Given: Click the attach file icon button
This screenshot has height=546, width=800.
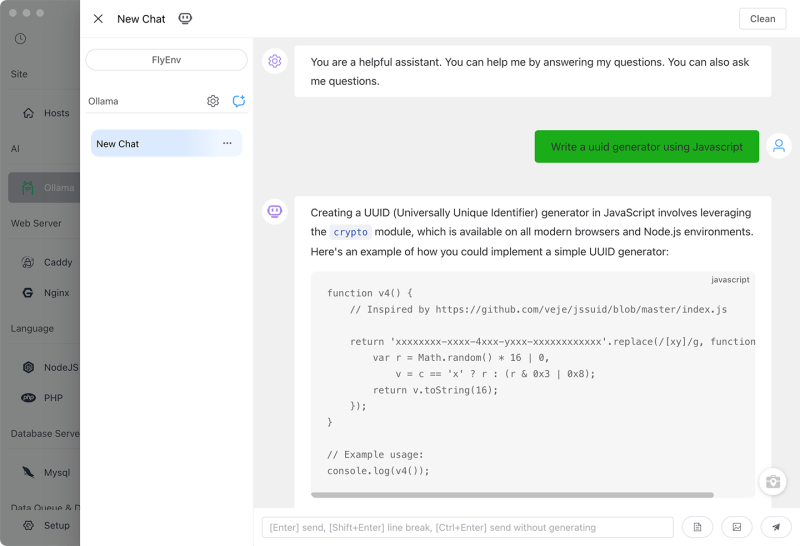Looking at the screenshot, I should point(697,527).
